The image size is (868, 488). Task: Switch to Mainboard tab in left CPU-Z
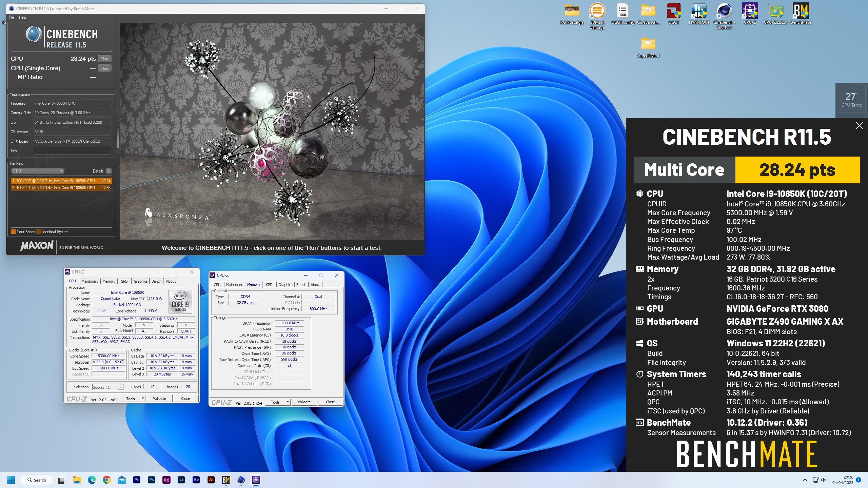90,281
